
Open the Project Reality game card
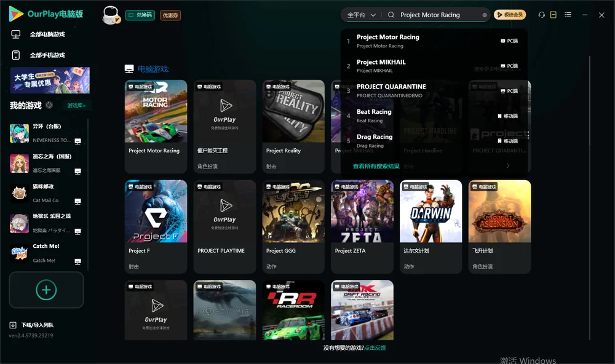pos(293,126)
